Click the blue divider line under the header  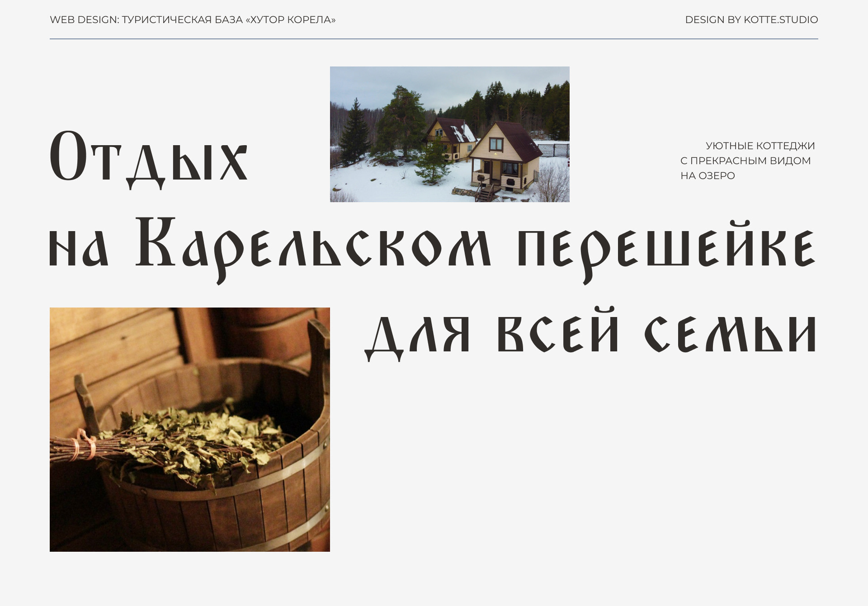click(434, 39)
